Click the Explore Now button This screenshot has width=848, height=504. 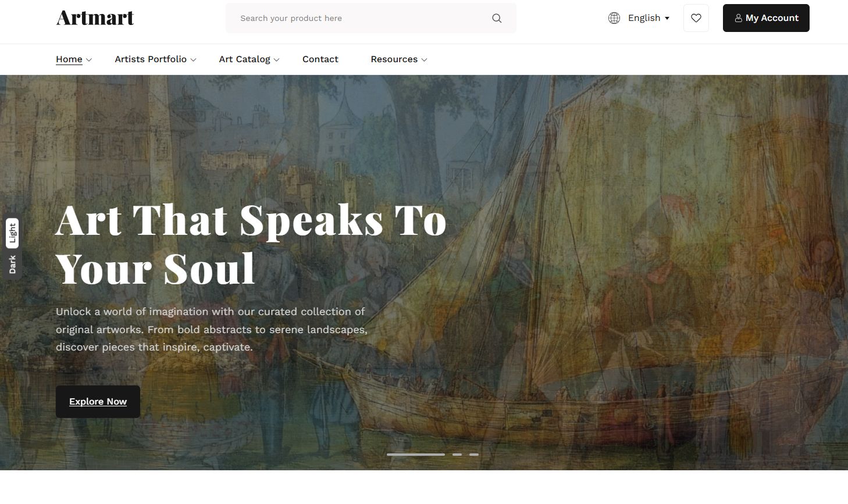[98, 402]
